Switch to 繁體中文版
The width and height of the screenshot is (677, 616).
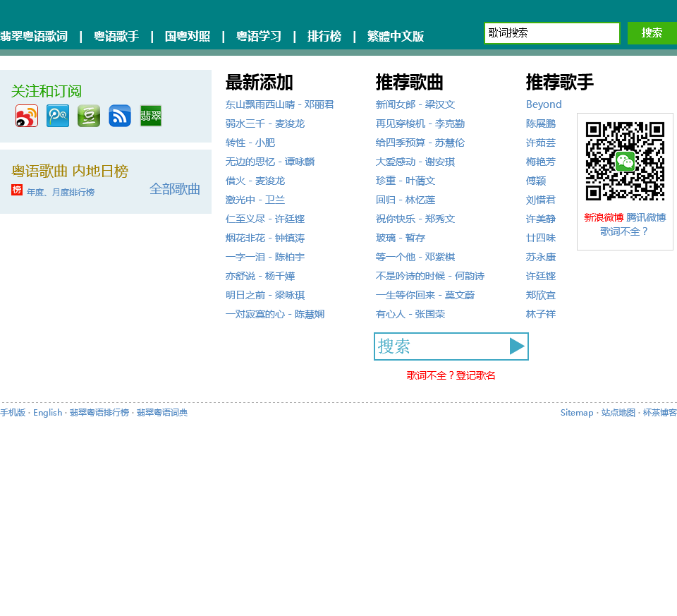click(396, 36)
